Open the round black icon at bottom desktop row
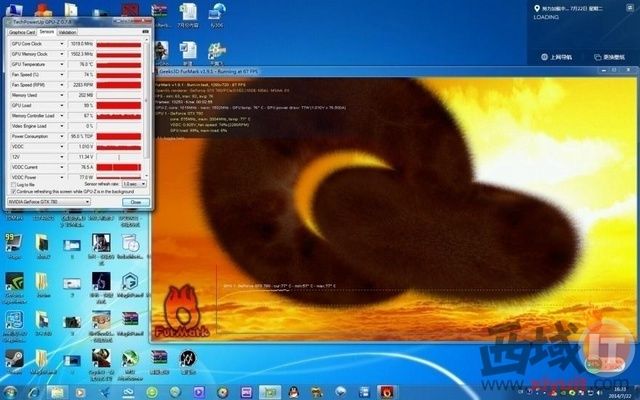The height and width of the screenshot is (400, 640). [x=187, y=358]
